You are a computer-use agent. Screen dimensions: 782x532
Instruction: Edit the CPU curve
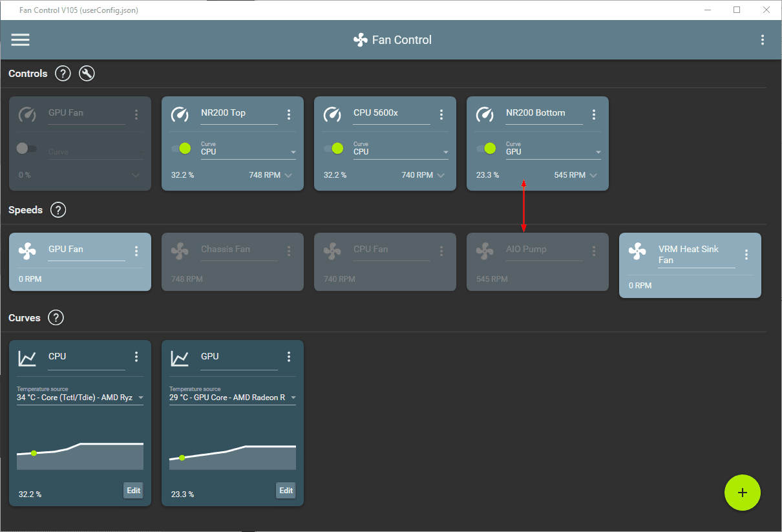(134, 491)
